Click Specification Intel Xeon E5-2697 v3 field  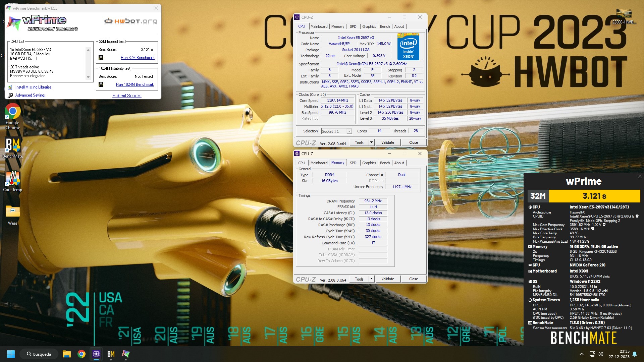(372, 64)
